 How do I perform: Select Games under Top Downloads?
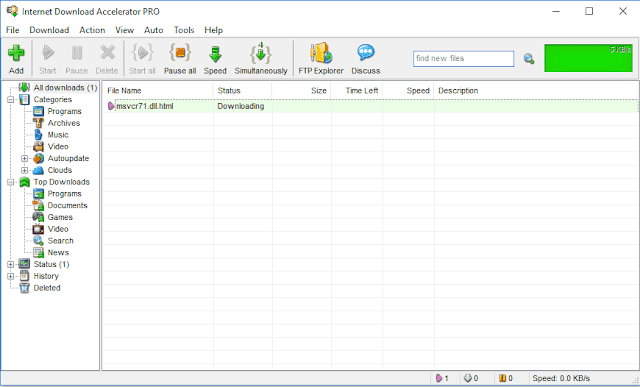coord(60,218)
